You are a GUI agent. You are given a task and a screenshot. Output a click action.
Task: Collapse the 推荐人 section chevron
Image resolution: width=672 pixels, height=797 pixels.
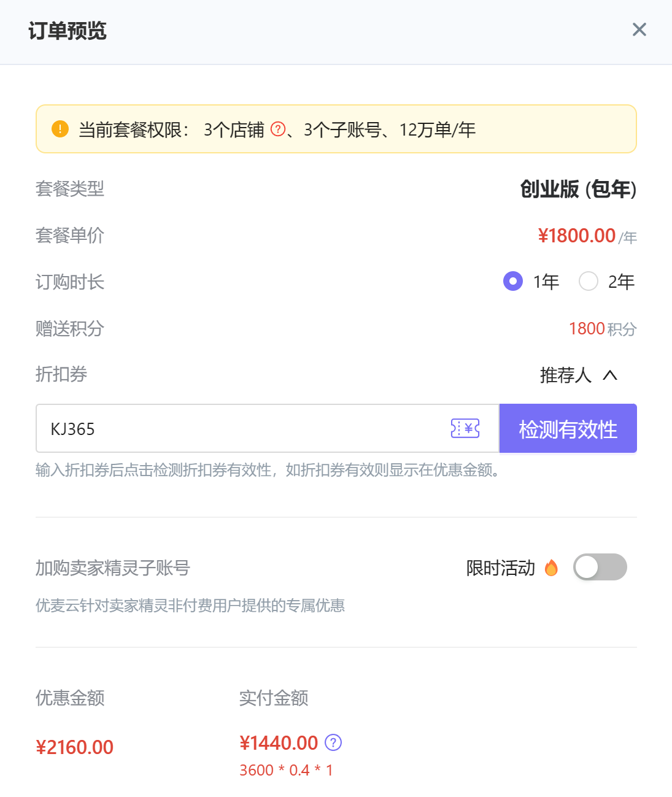click(610, 375)
